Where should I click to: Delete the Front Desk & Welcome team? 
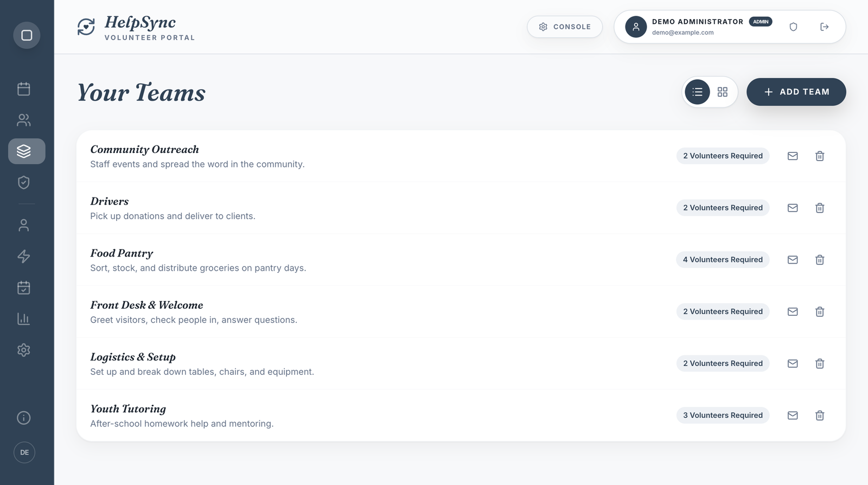tap(820, 311)
